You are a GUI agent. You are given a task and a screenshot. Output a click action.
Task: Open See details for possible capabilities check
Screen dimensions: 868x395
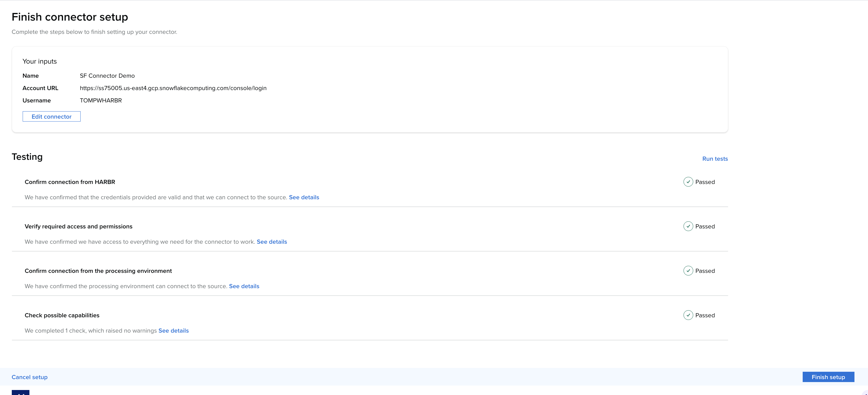pyautogui.click(x=174, y=331)
